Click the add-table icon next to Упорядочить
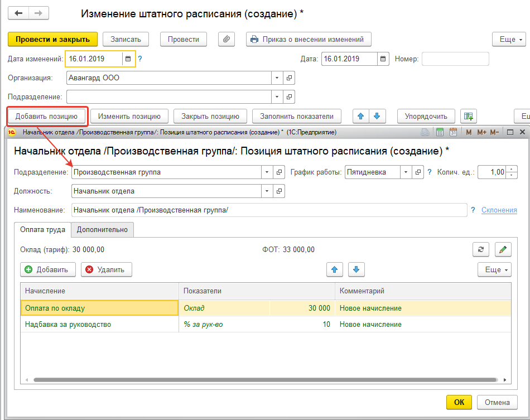 469,116
